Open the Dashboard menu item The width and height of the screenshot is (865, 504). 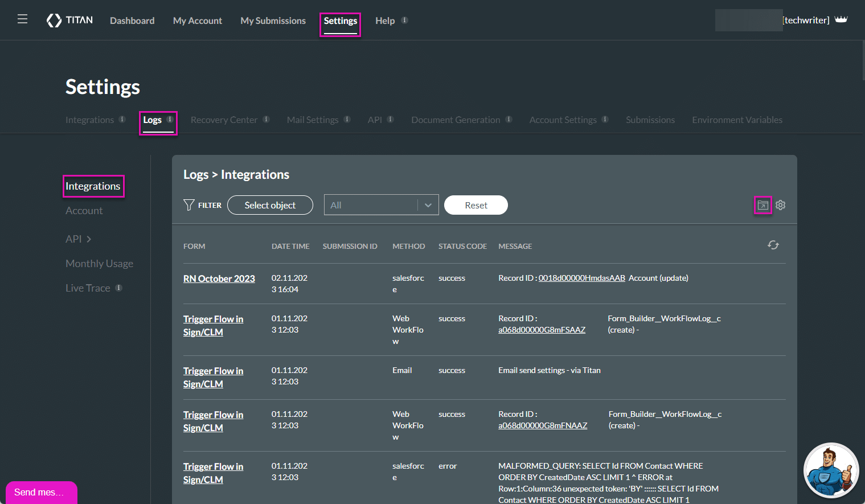pos(132,21)
